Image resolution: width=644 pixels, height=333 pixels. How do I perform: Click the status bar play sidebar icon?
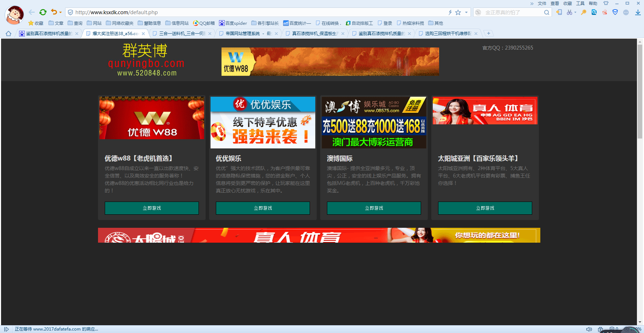(x=6, y=329)
